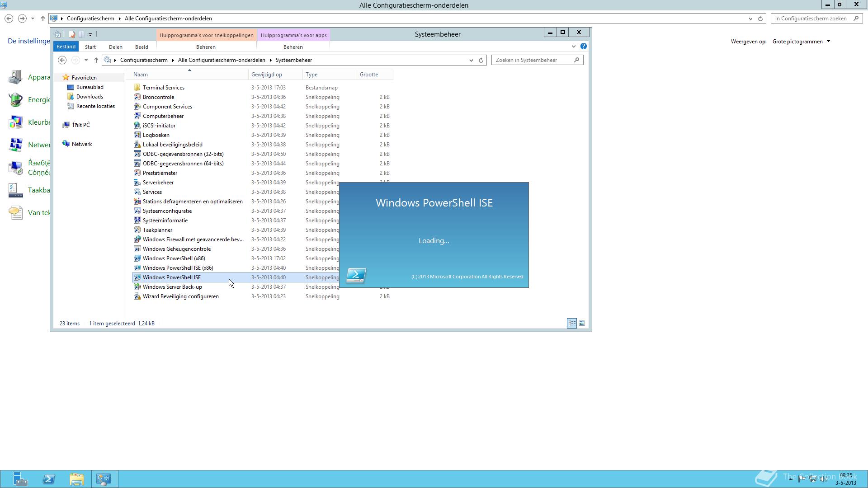This screenshot has height=488, width=868.
Task: Select the ODBC-gegevensbronnen (64-bits) icon
Action: [x=137, y=164]
